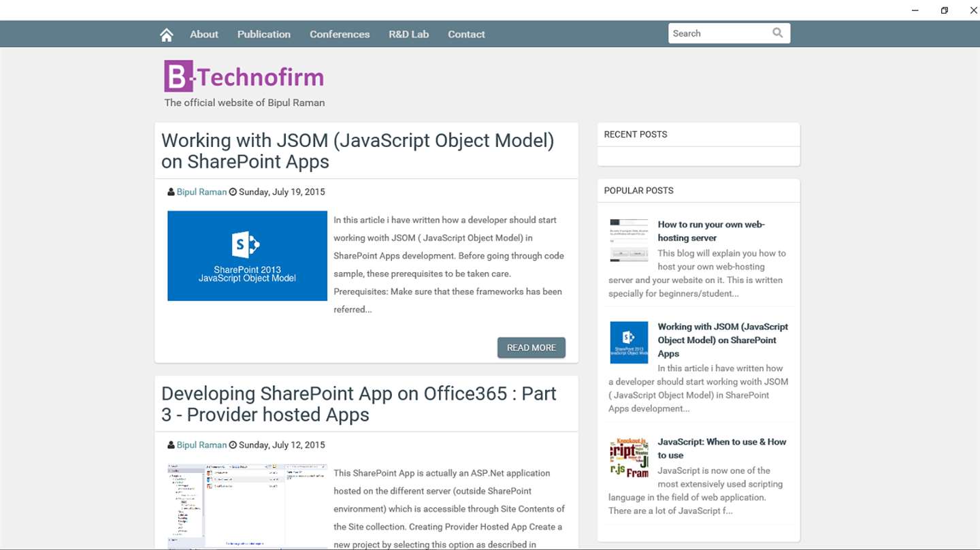
Task: Open the Conferences menu item
Action: (x=340, y=34)
